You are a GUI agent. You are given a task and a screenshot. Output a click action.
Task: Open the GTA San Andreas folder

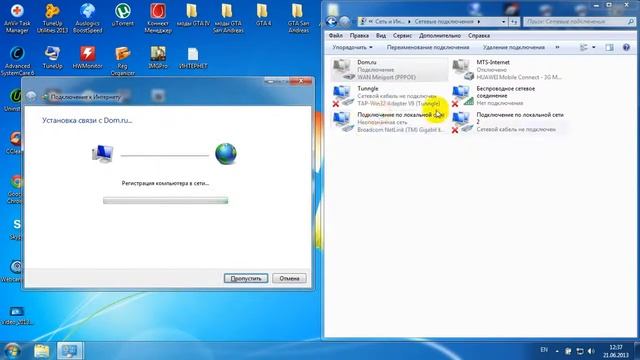coord(298,19)
